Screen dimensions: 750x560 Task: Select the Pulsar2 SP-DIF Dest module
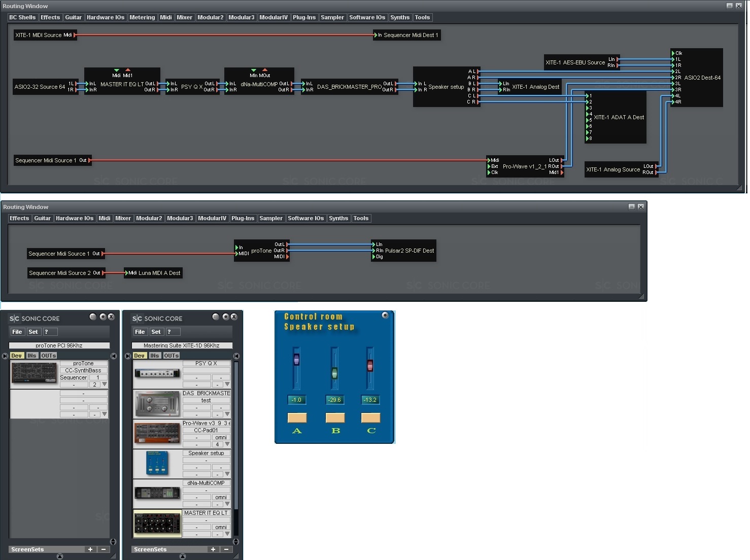[x=403, y=251]
